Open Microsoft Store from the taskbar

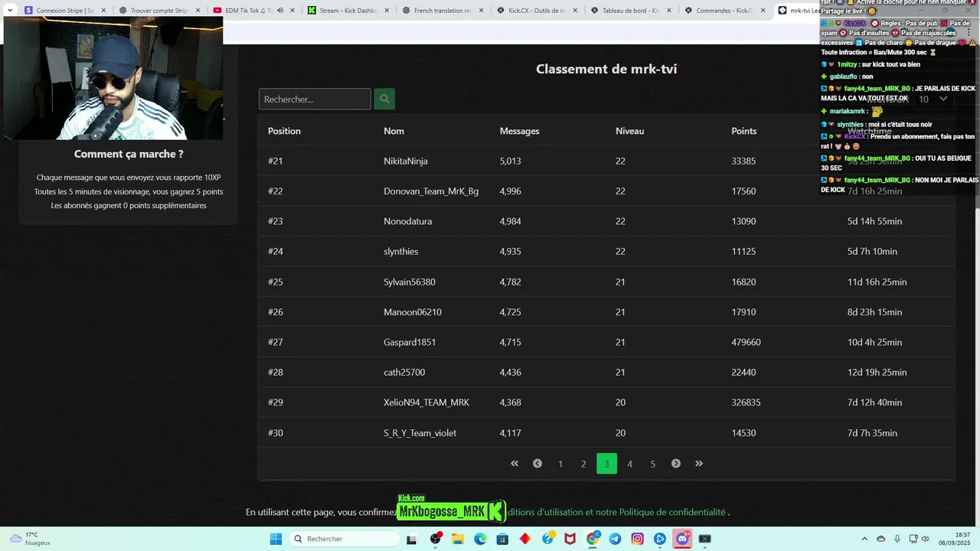tap(502, 539)
